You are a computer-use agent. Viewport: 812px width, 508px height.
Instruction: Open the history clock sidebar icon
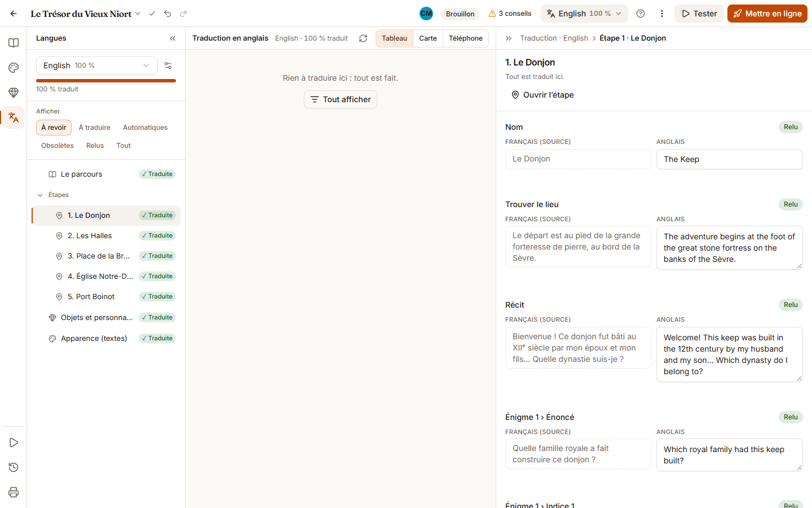point(14,467)
